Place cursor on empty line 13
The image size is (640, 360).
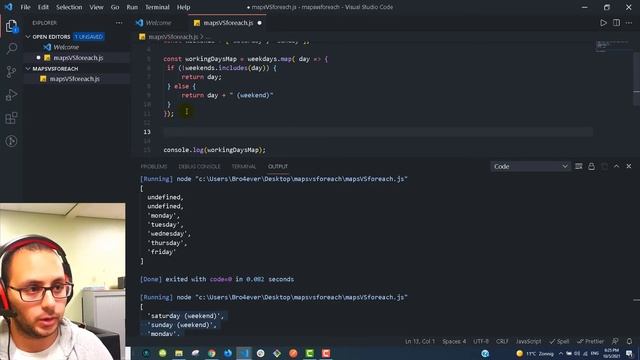pyautogui.click(x=378, y=132)
